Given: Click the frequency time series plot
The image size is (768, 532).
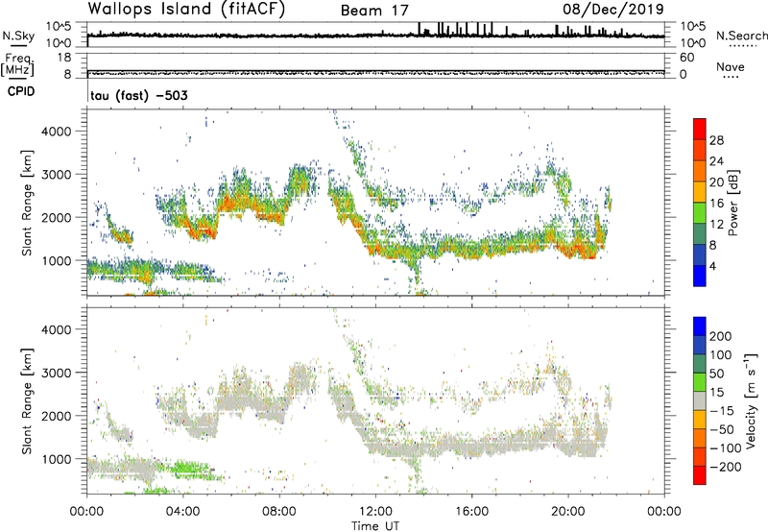Looking at the screenshot, I should 375,65.
